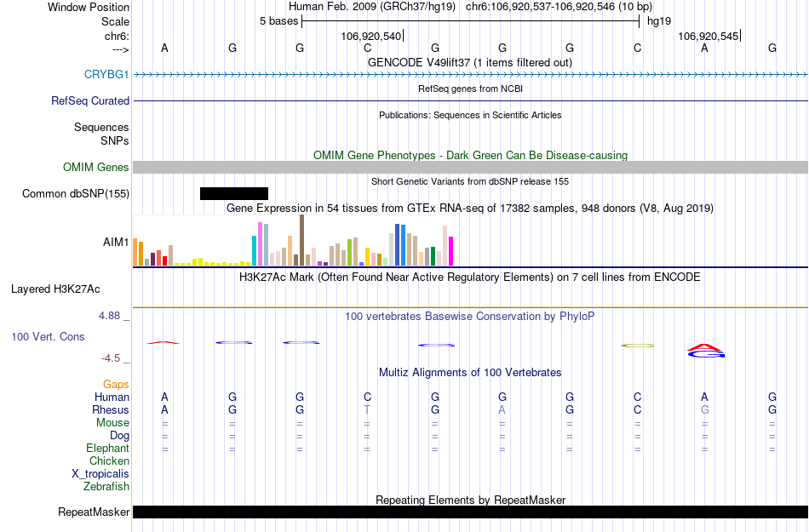
Task: Click the olive-yellow PhyloP conservation glyph
Action: click(x=638, y=346)
